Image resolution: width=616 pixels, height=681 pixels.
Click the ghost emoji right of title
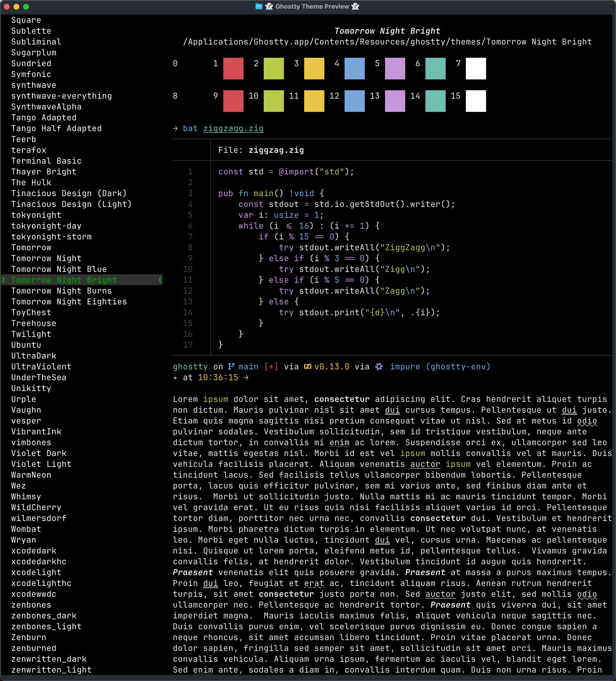(x=355, y=6)
